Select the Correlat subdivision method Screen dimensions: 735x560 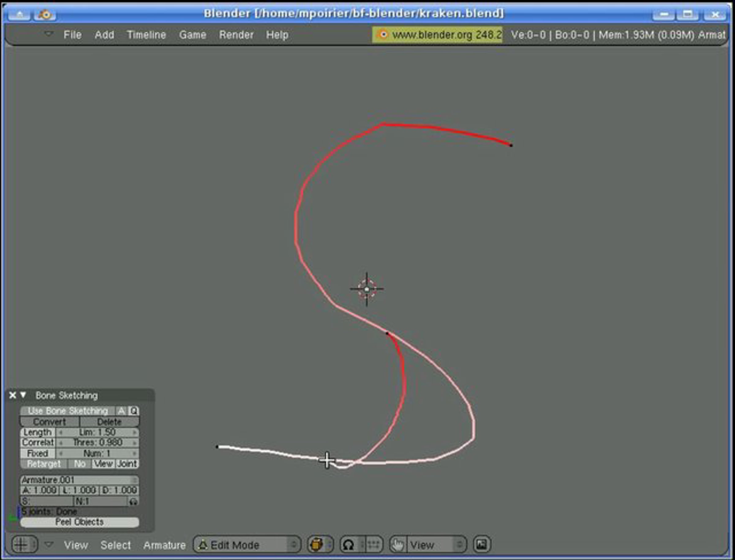(x=38, y=443)
